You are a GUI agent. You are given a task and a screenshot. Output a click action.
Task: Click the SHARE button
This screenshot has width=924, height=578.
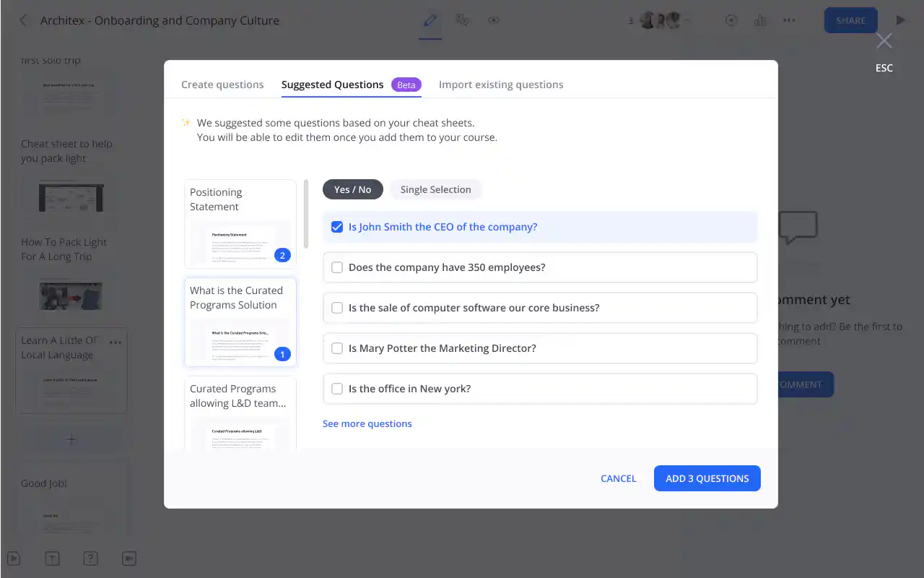850,20
